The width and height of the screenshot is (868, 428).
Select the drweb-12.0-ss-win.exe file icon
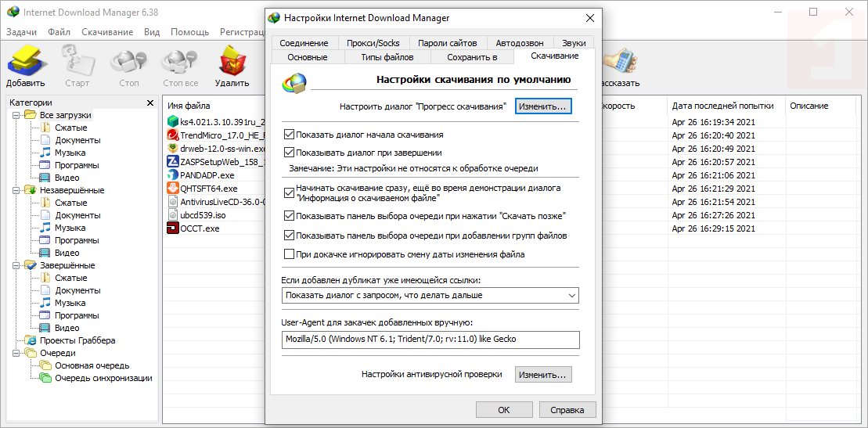(172, 148)
